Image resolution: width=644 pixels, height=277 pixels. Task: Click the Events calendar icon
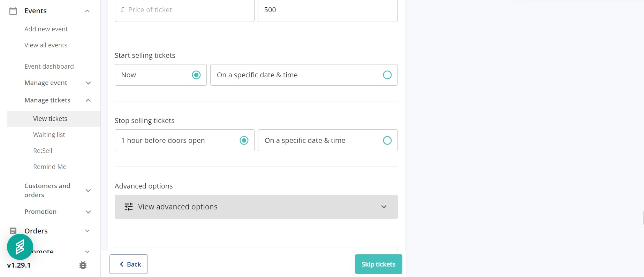click(x=13, y=11)
